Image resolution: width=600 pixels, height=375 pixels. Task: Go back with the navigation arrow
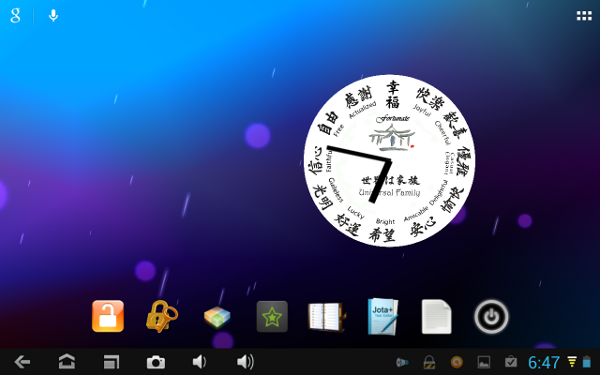22,362
